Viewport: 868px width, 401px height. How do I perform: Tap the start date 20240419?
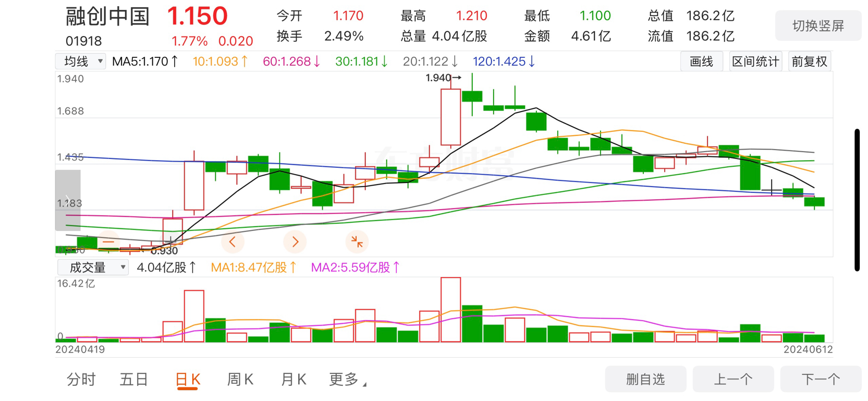80,349
